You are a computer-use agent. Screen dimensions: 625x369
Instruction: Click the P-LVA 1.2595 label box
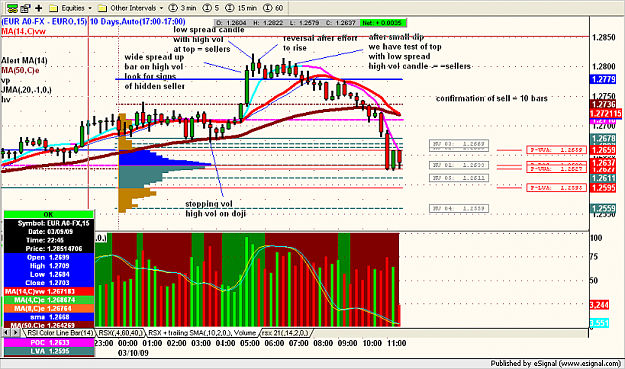click(556, 187)
